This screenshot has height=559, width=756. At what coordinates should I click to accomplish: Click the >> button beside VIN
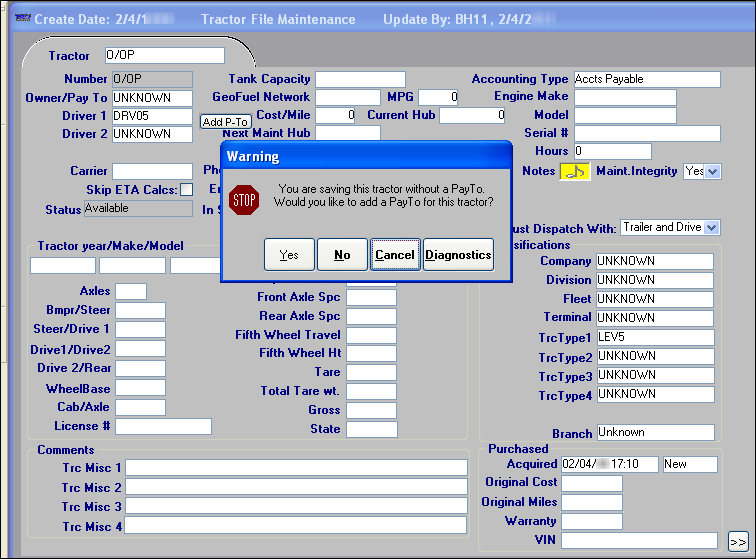[x=737, y=541]
